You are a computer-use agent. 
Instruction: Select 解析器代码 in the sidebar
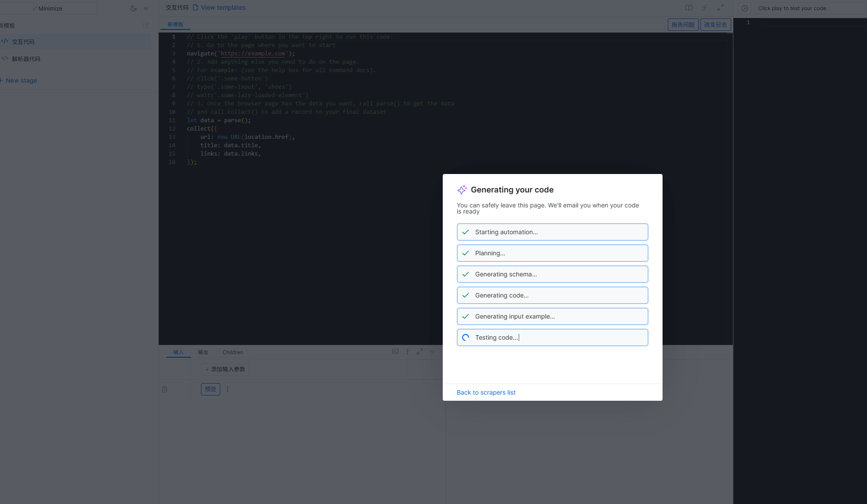click(x=26, y=59)
